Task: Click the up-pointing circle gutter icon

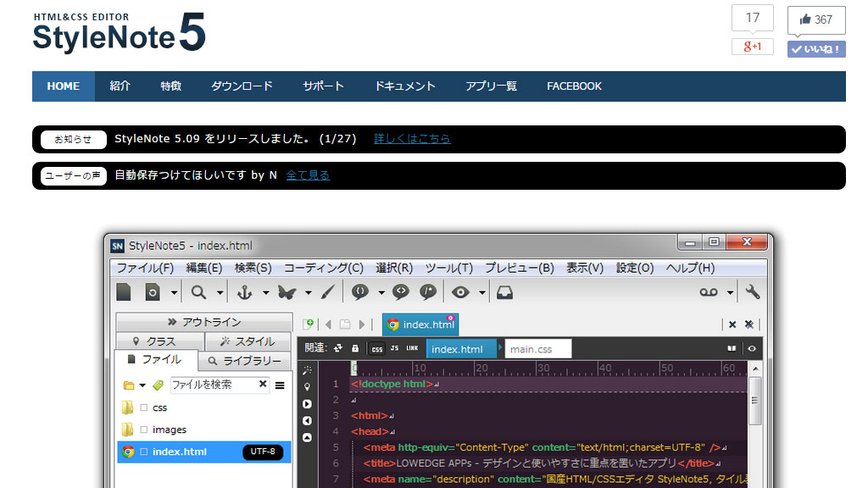Action: (x=307, y=438)
